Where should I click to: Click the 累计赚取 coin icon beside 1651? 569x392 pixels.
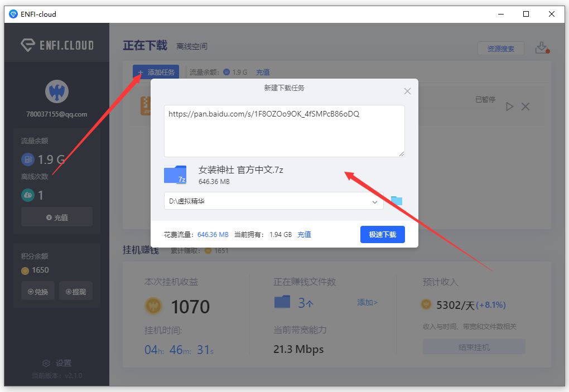click(x=208, y=250)
